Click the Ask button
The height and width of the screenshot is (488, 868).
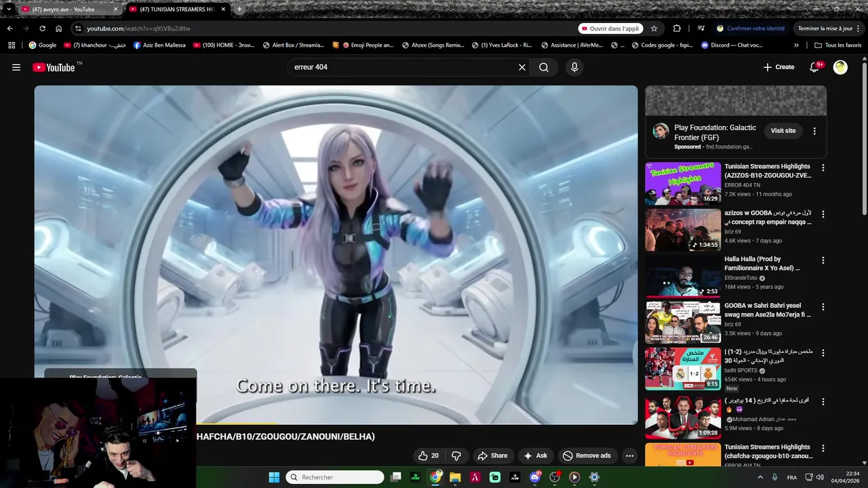point(535,455)
